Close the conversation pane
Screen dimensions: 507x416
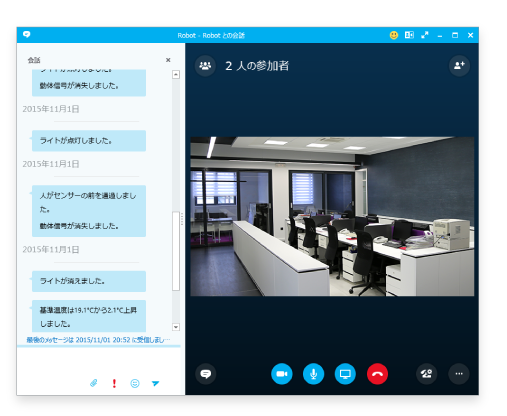pos(168,60)
